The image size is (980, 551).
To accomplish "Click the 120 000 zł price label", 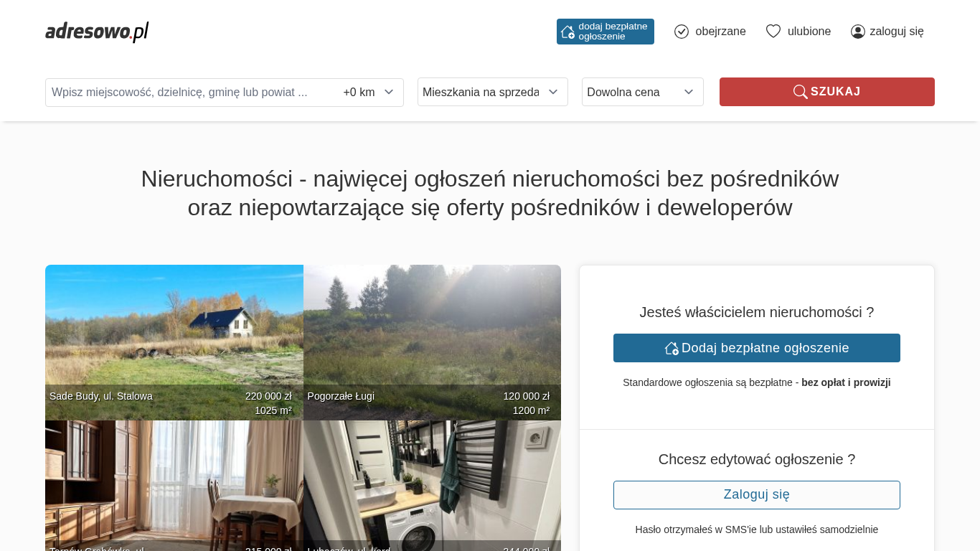I will pyautogui.click(x=526, y=396).
